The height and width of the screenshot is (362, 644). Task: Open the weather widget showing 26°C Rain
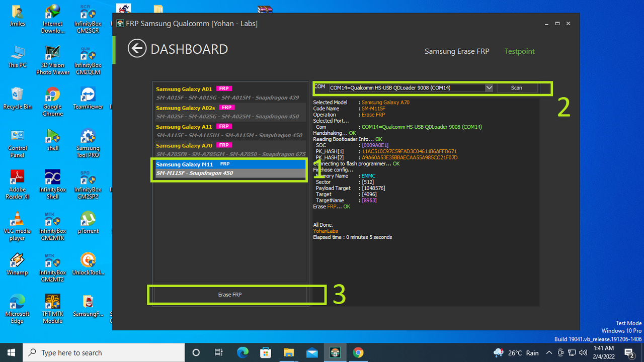[x=516, y=353]
